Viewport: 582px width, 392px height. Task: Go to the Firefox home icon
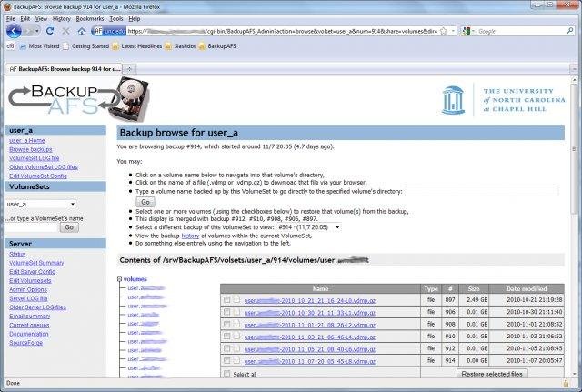coord(82,31)
